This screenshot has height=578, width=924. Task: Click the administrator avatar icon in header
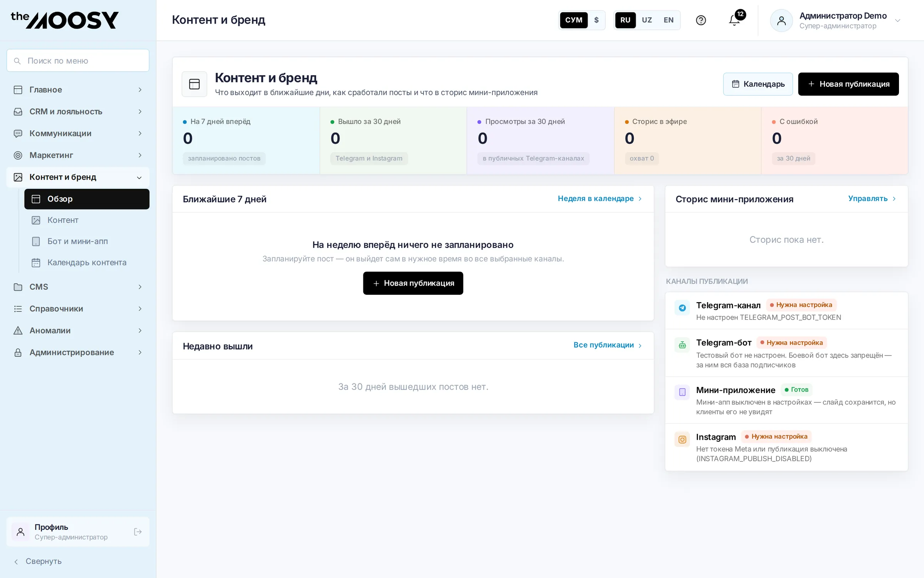click(781, 20)
